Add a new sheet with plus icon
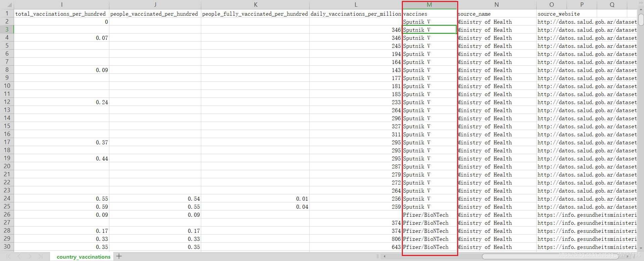 point(119,256)
